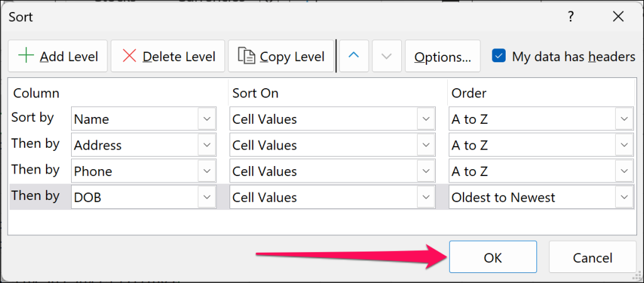The width and height of the screenshot is (644, 283).
Task: Expand the DOB column dropdown
Action: (x=206, y=197)
